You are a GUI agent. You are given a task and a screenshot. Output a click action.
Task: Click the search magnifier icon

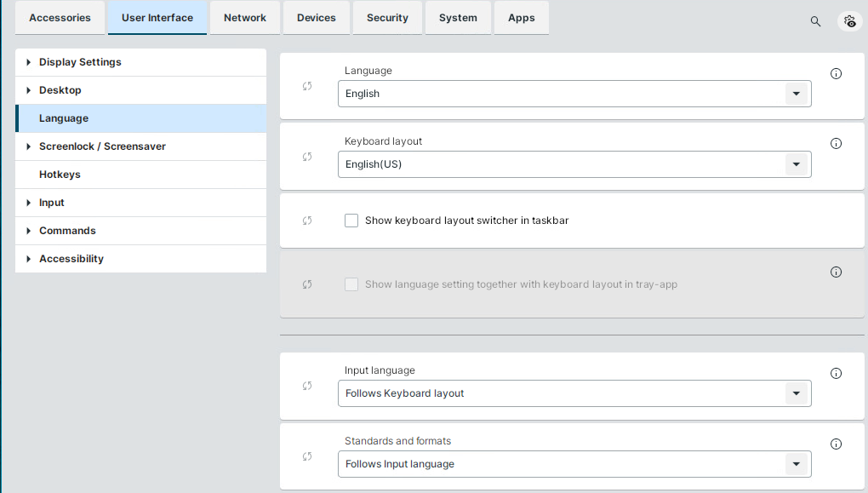pyautogui.click(x=815, y=21)
